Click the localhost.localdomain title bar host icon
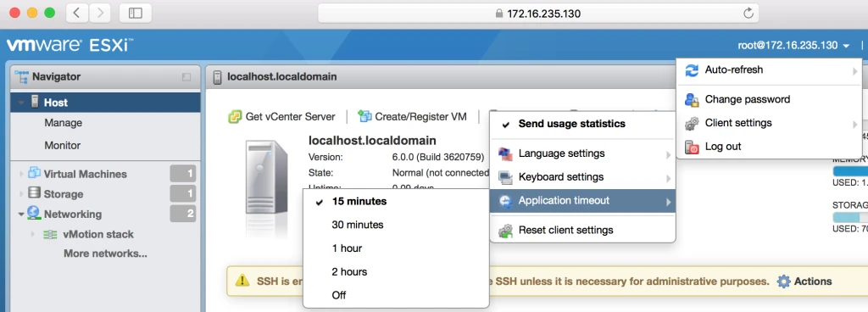The image size is (868, 312). click(x=218, y=77)
